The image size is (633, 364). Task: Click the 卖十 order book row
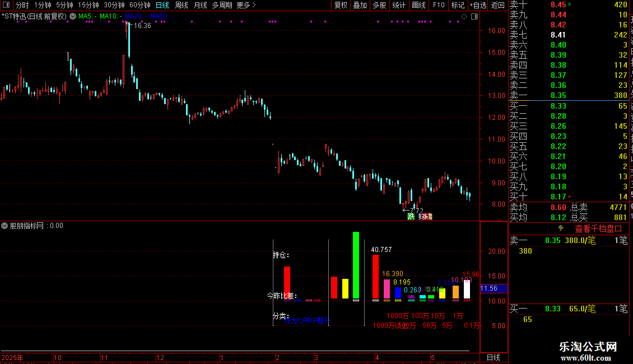point(569,4)
